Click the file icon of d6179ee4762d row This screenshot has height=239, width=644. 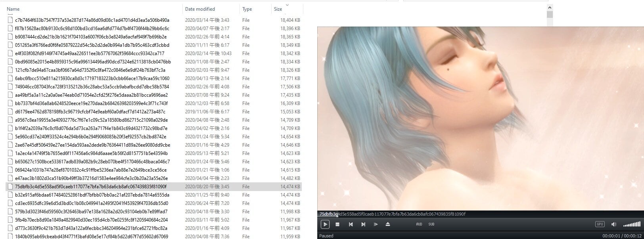pos(10,112)
